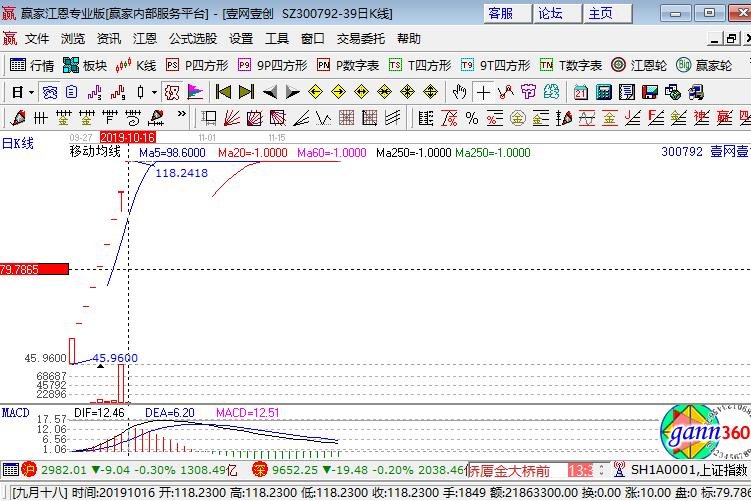Open the 江恩轮 Gann wheel
Screen dimensions: 751x501
pyautogui.click(x=638, y=65)
